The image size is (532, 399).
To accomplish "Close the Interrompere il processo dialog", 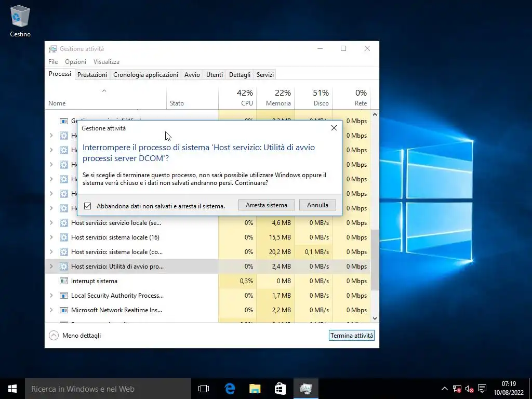I will pyautogui.click(x=334, y=128).
